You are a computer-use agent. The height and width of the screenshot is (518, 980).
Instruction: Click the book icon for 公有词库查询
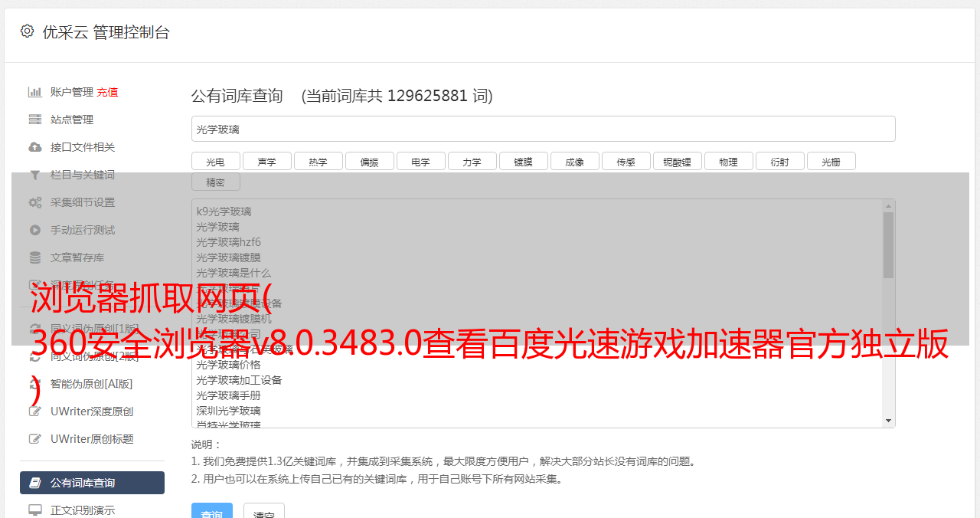click(35, 483)
